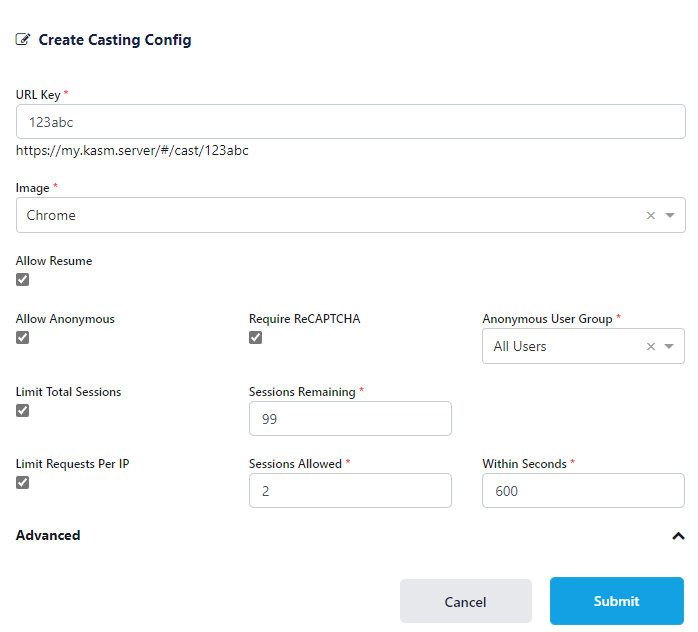Viewport: 698px width, 632px height.
Task: Clear the Chrome image selection with X
Action: (x=651, y=215)
